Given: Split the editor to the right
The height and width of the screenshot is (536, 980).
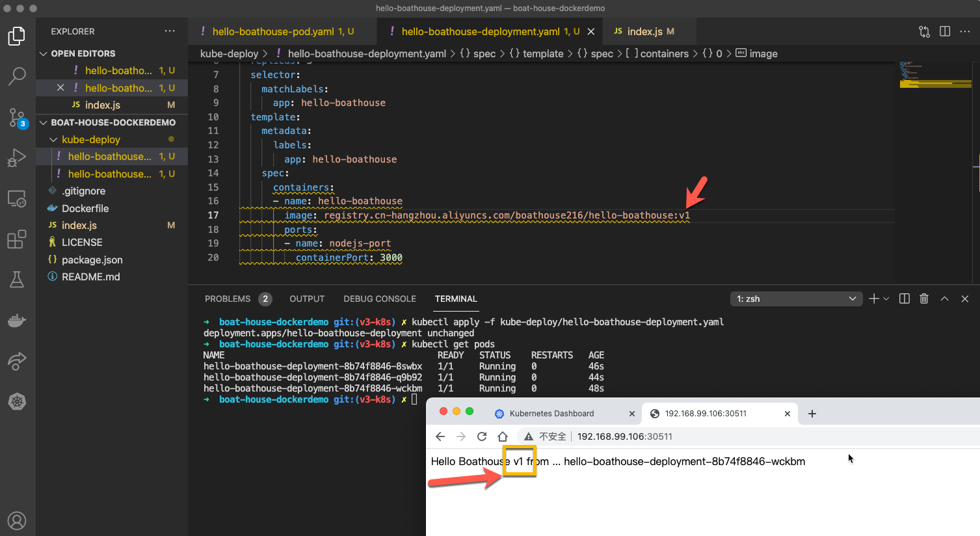Looking at the screenshot, I should coord(945,31).
